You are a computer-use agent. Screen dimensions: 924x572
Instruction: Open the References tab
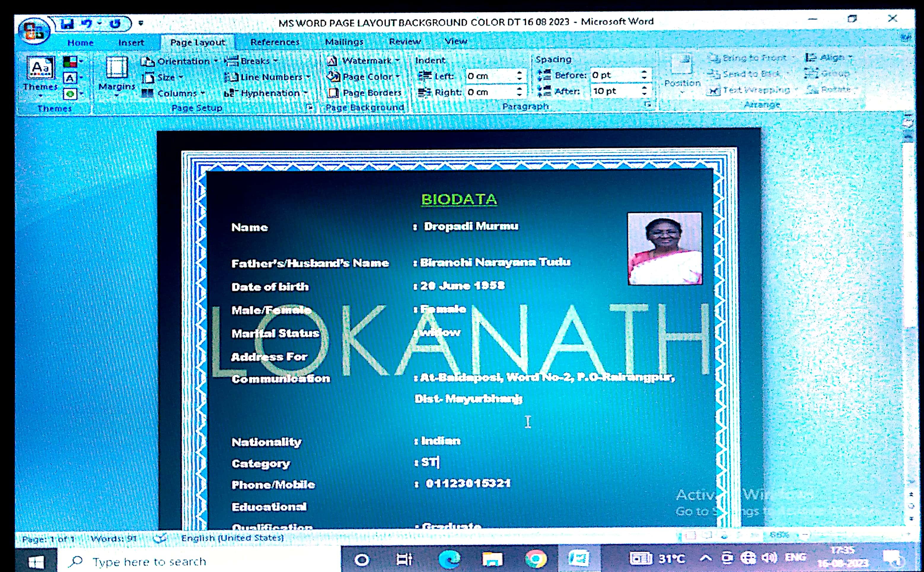tap(275, 42)
